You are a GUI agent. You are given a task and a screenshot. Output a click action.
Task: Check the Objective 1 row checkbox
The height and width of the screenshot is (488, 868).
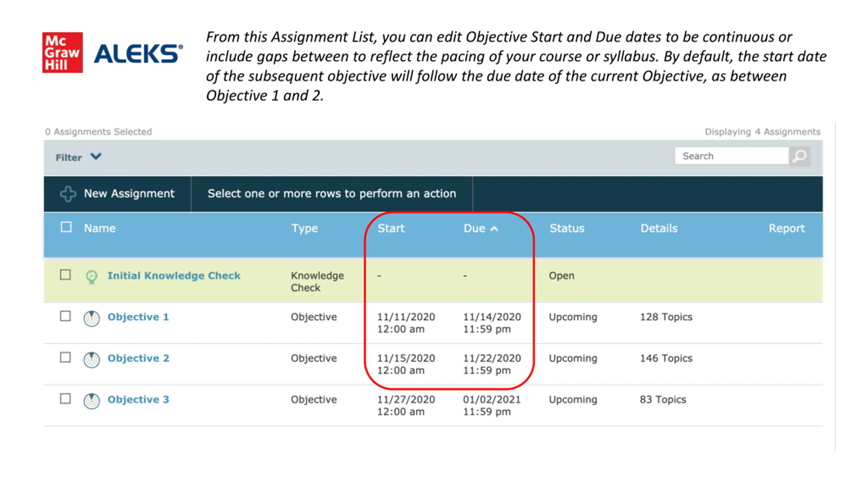point(65,316)
